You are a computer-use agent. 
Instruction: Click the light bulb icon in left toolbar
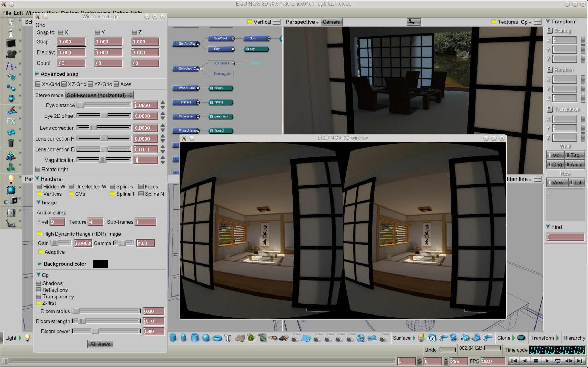tap(11, 179)
